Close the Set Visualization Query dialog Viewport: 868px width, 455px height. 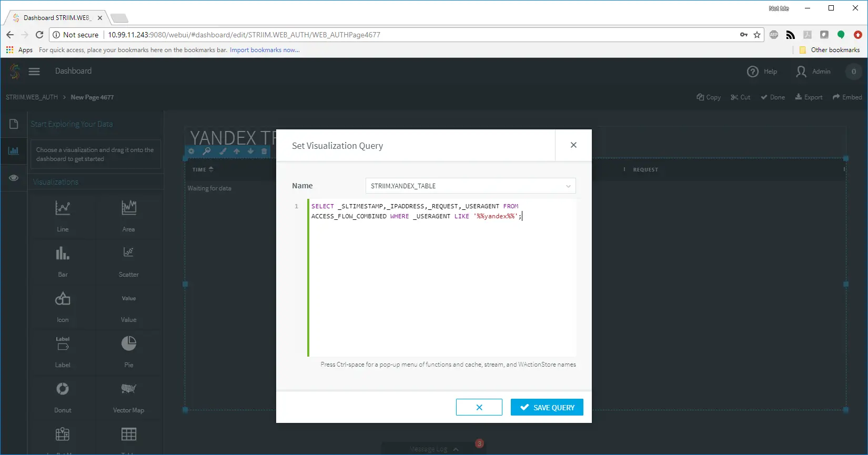coord(573,145)
